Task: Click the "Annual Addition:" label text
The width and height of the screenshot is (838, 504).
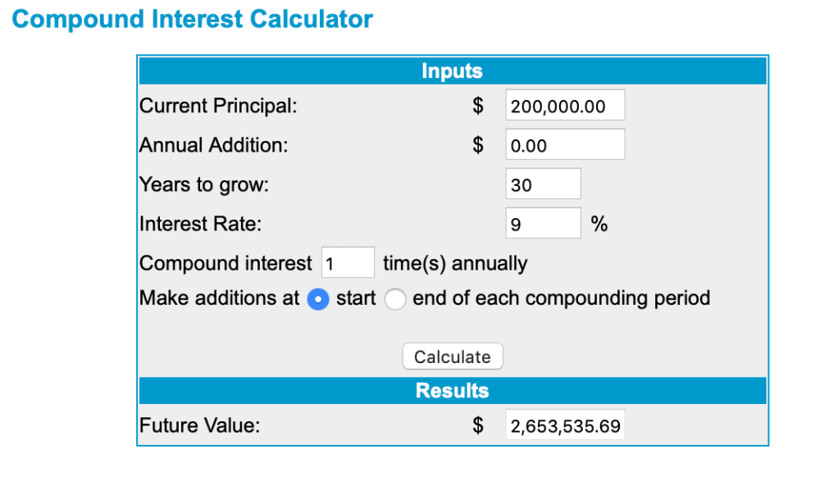Action: 213,145
